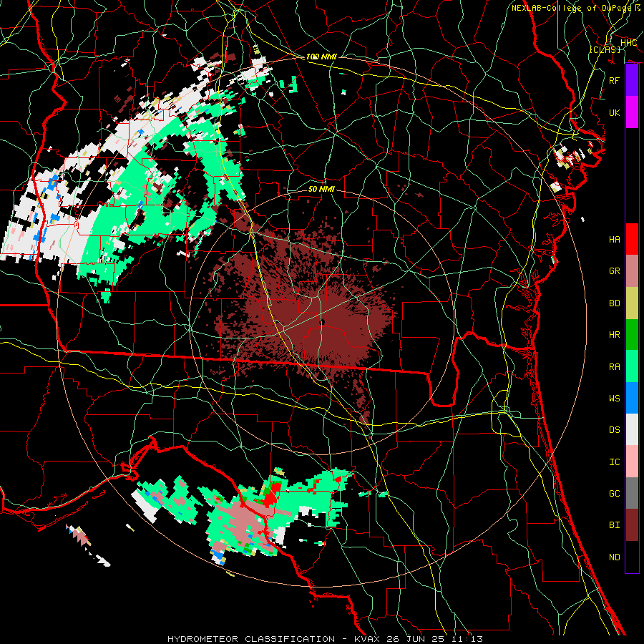This screenshot has width=644, height=644.
Task: Click the BI legend label
Action: [x=614, y=525]
